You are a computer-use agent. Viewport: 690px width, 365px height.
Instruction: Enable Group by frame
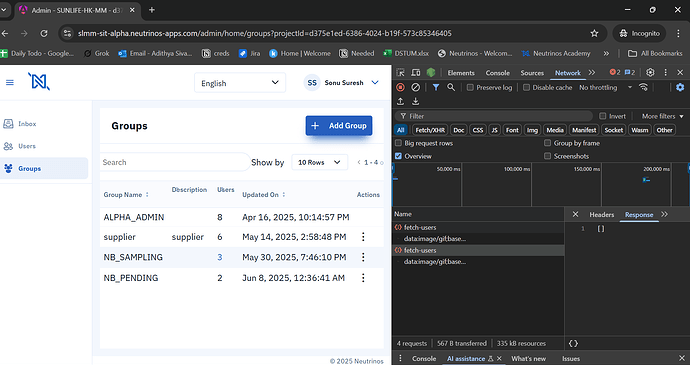pyautogui.click(x=547, y=143)
